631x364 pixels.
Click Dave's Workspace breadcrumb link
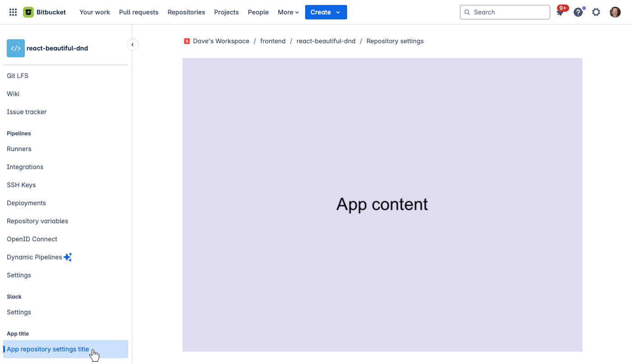pos(221,41)
